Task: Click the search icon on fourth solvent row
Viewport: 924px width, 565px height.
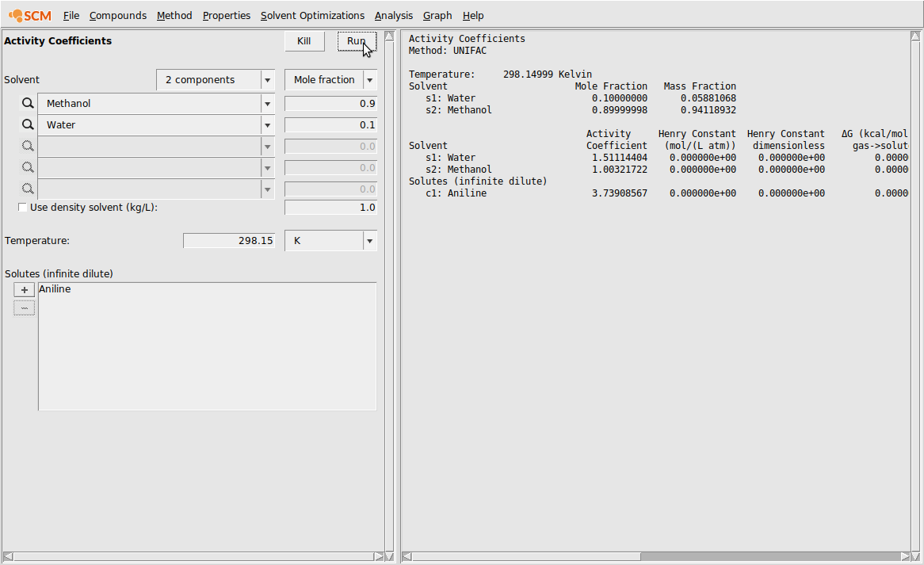Action: 28,168
